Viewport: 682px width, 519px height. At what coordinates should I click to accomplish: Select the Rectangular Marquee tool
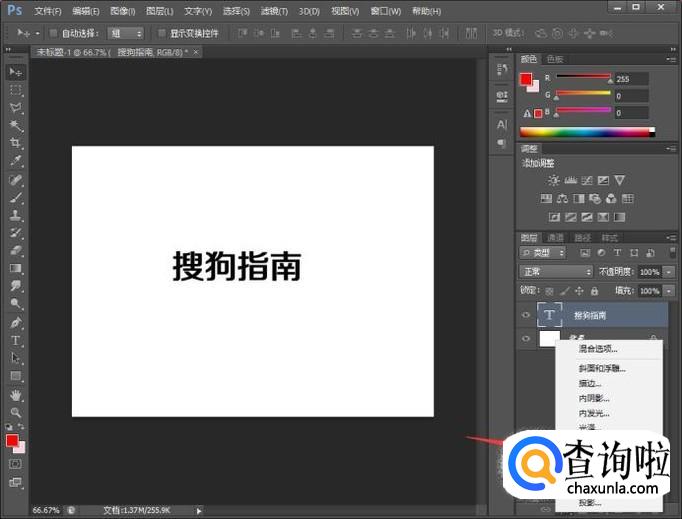click(x=16, y=90)
